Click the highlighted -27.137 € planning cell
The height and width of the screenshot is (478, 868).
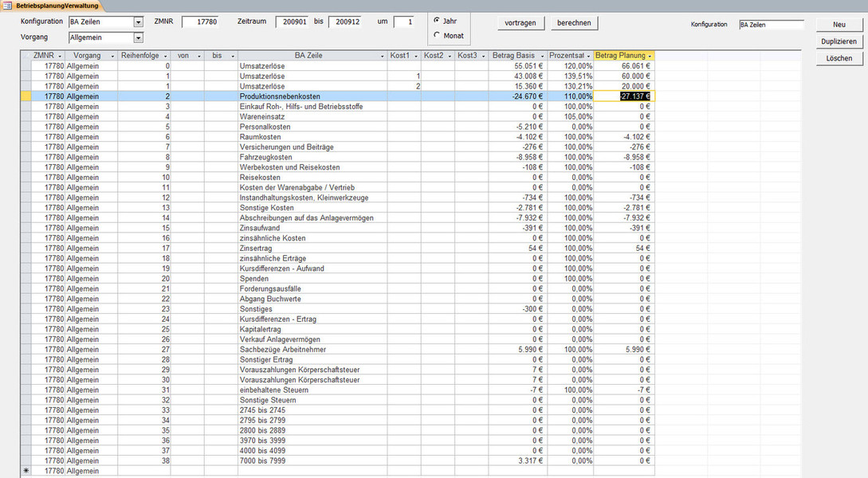pyautogui.click(x=624, y=96)
